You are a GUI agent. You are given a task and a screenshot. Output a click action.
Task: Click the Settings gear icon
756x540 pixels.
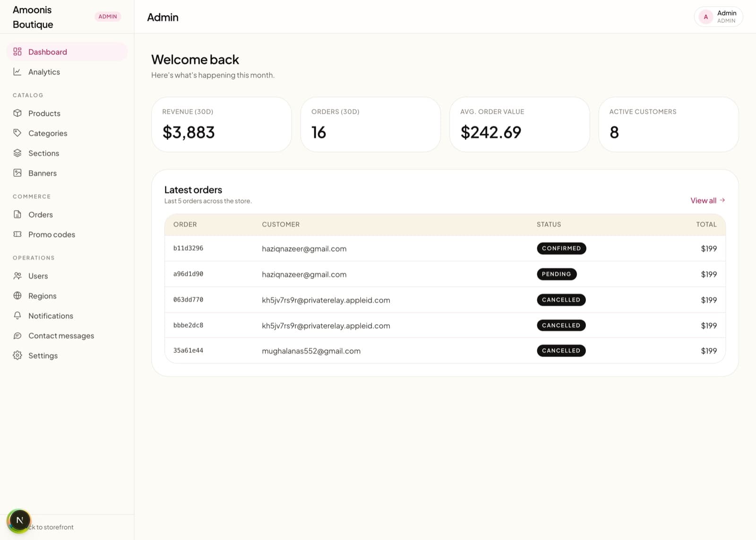[x=17, y=355]
